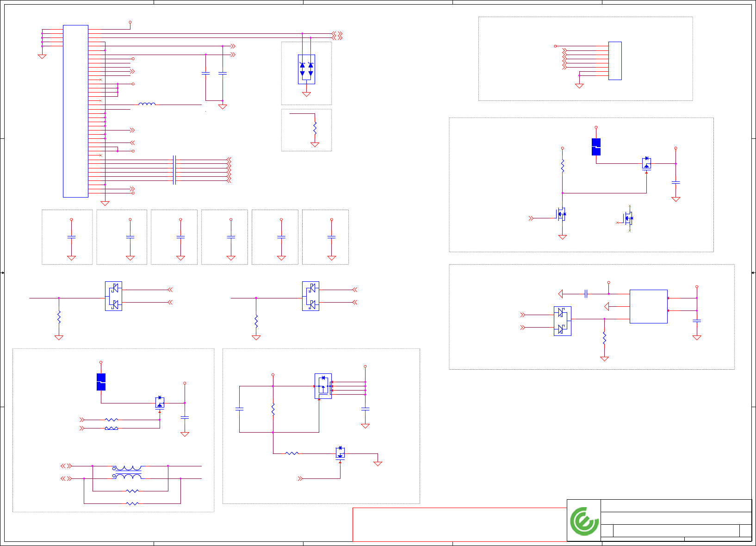Select the dual TVS diode package under the bus lines
Viewport: 756px width, 546px height.
pos(306,69)
